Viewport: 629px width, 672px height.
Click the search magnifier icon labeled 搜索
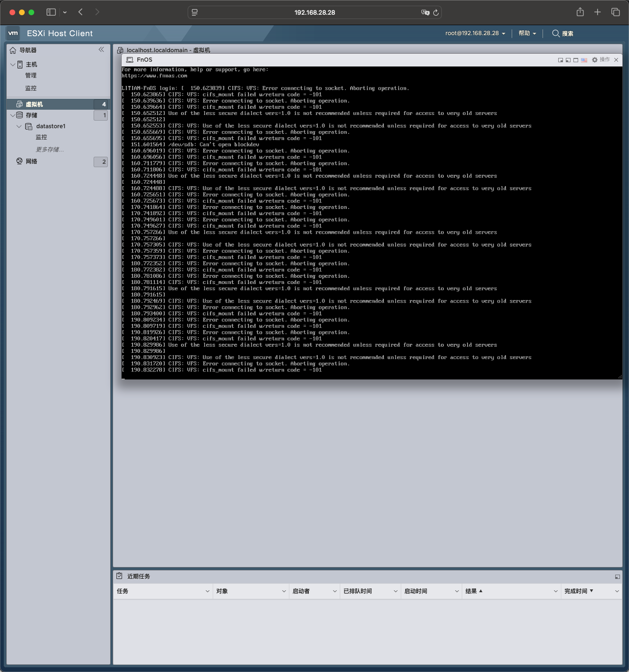pyautogui.click(x=555, y=33)
